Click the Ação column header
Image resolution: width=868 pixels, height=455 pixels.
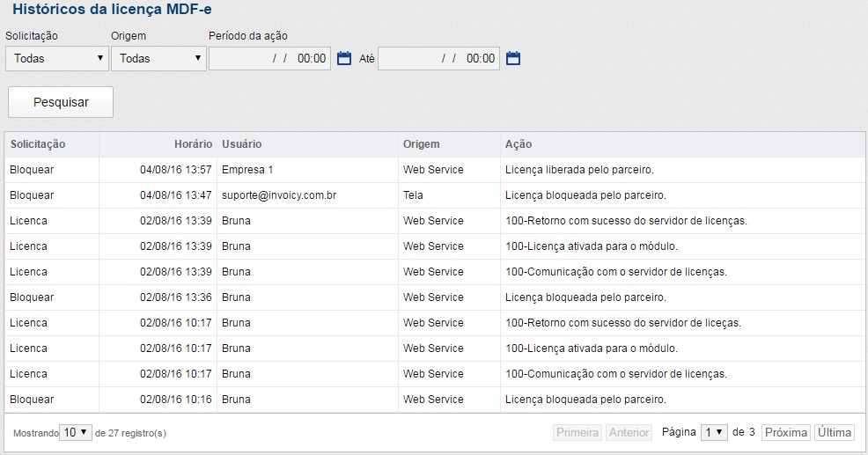click(519, 144)
